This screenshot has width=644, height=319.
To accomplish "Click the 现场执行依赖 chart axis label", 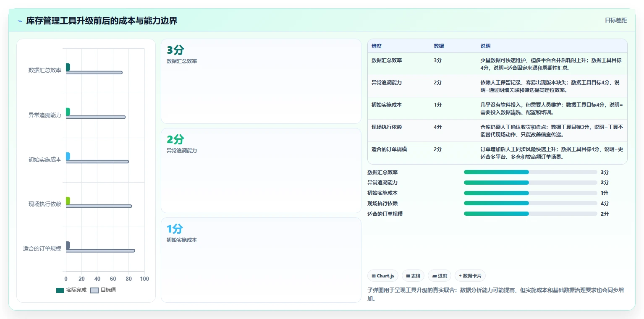I will click(x=45, y=204).
